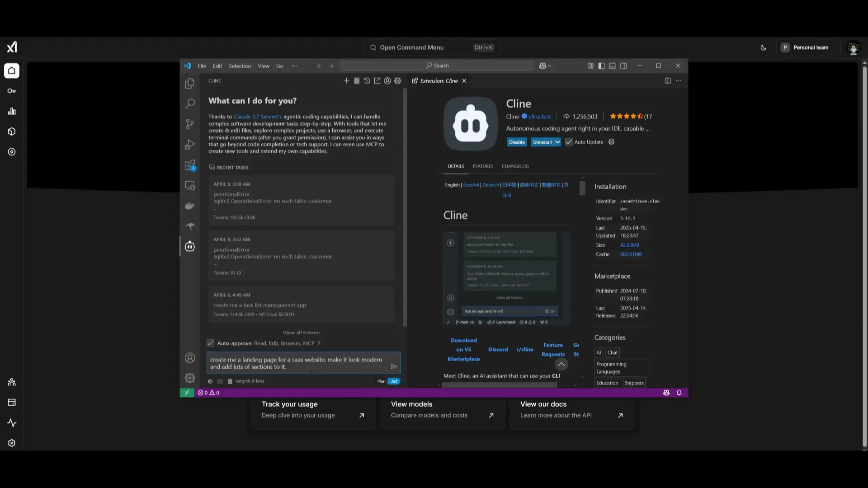Toggle bottom panel visibility
This screenshot has height=488, width=868.
613,66
